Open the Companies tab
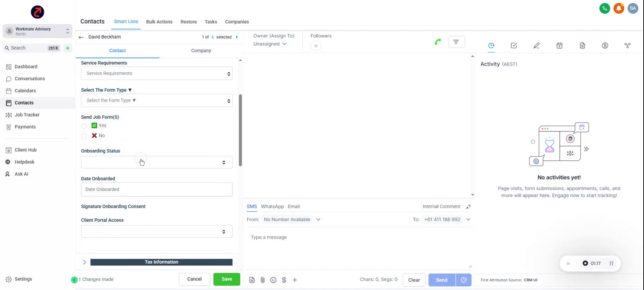The image size is (644, 290). pos(237,22)
